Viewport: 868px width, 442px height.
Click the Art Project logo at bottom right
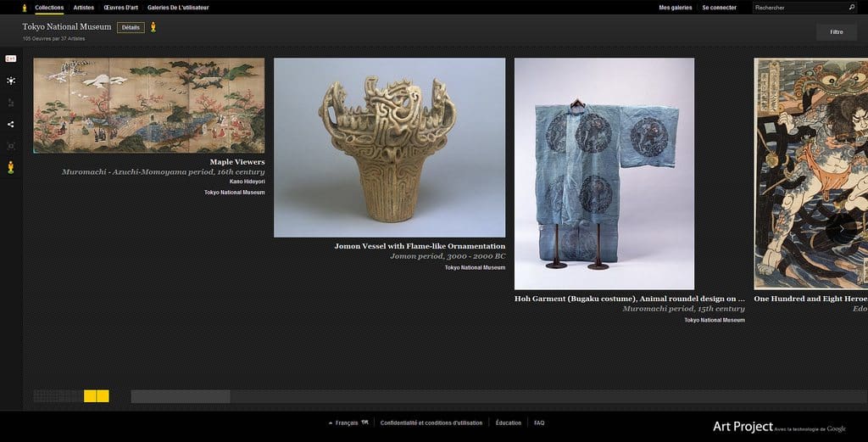coord(743,427)
